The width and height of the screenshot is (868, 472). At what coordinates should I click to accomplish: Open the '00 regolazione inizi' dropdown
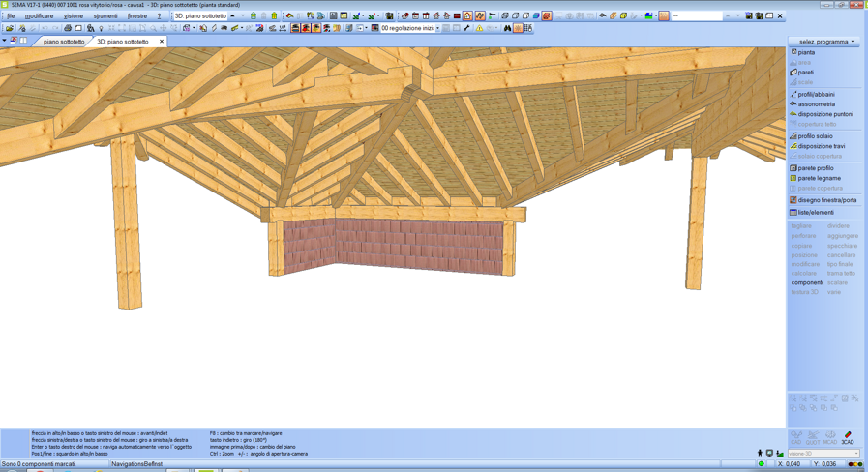point(437,28)
